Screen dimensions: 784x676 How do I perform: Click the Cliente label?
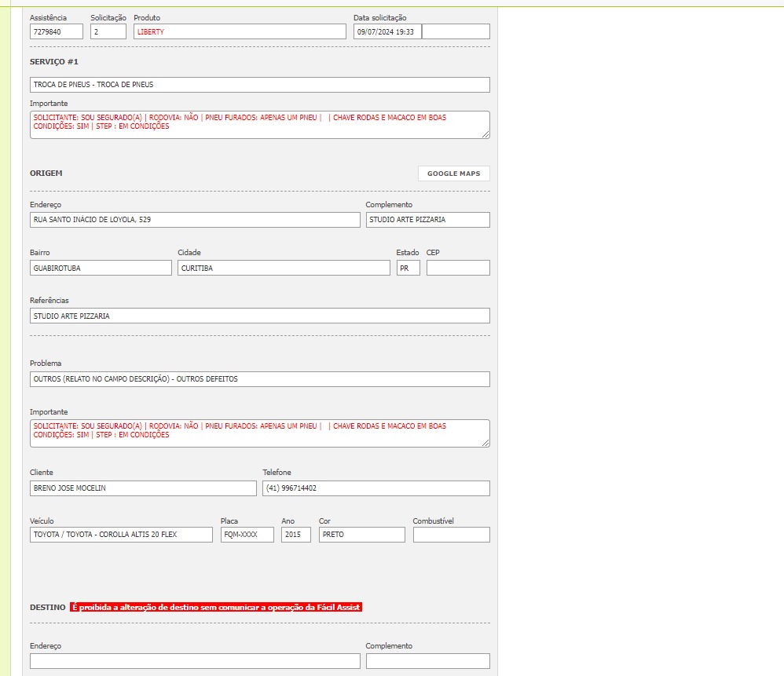tap(42, 472)
